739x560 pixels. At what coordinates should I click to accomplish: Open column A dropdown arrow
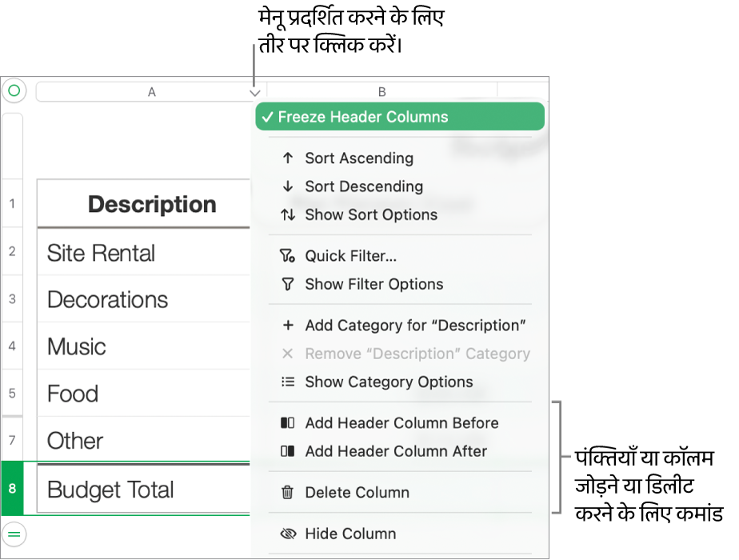click(x=254, y=93)
